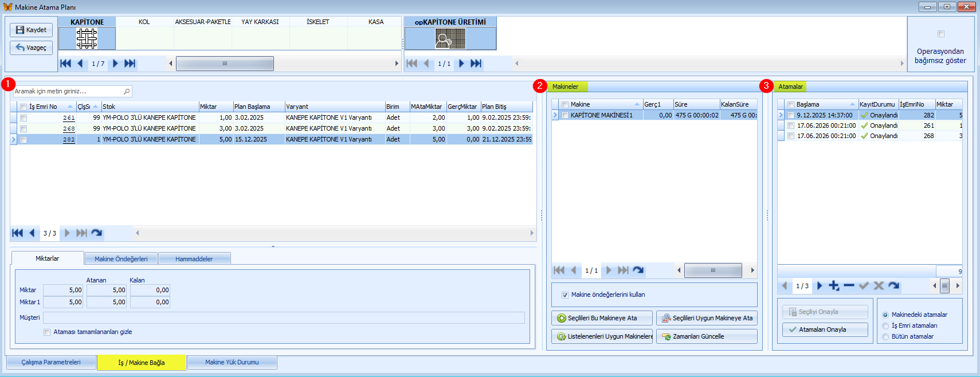Expand the KAPİTONE MAKİNESİ1 row indicator

(555, 115)
